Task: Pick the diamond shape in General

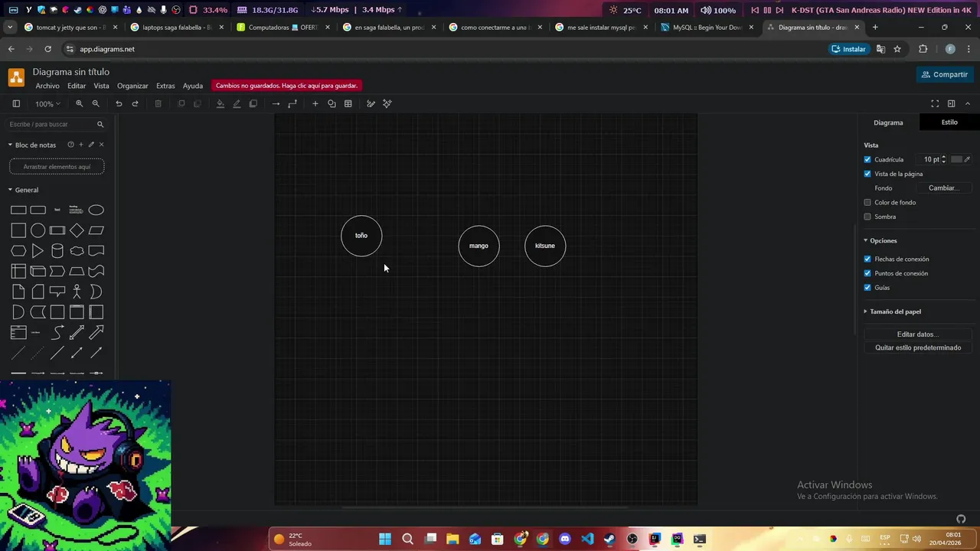Action: [77, 230]
